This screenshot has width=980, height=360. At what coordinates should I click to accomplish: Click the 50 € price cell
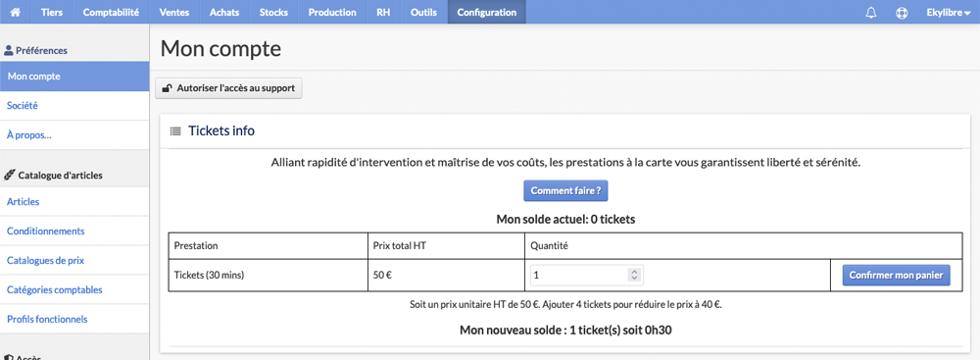446,275
